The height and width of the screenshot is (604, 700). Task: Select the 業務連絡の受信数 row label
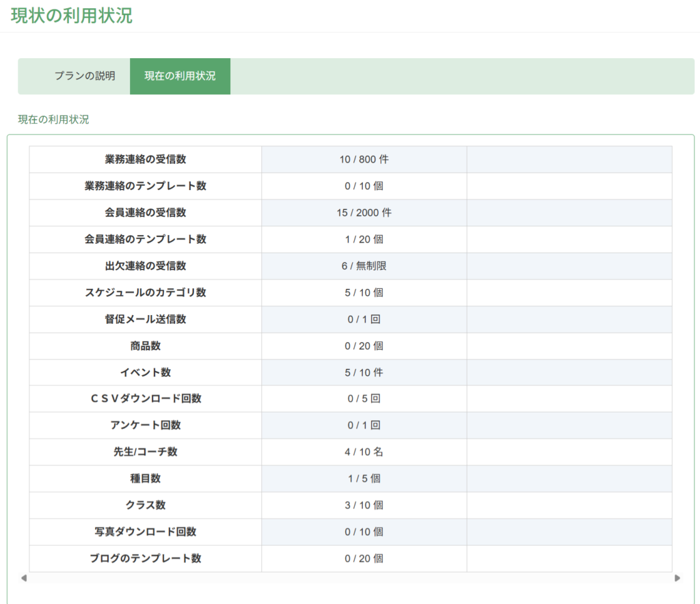click(146, 159)
